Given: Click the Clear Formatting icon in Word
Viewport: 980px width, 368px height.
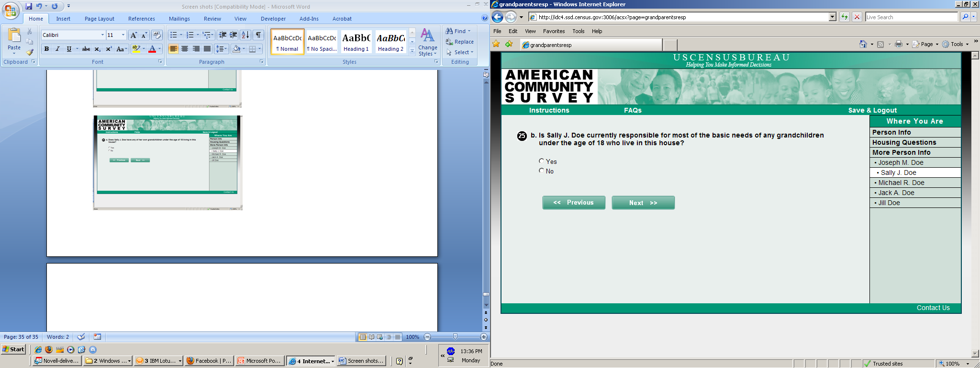Looking at the screenshot, I should click(157, 35).
